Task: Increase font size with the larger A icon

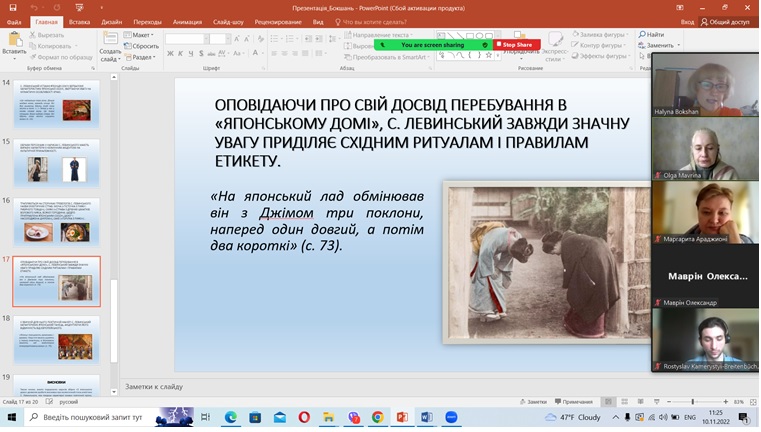Action: pos(236,39)
